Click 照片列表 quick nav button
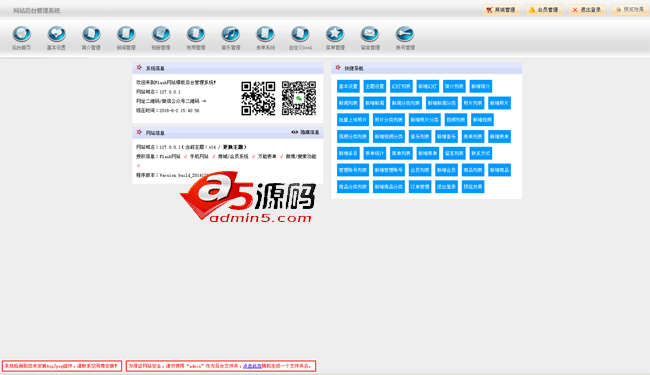 [473, 103]
